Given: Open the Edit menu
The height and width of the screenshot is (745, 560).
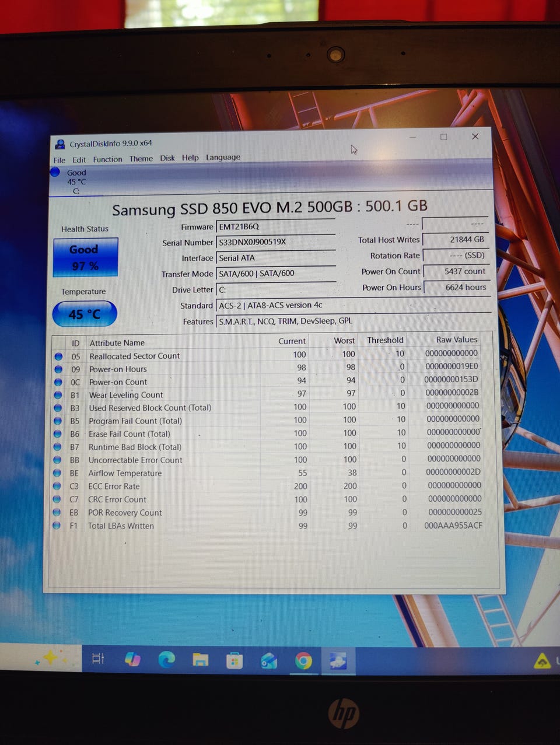Looking at the screenshot, I should click(x=79, y=160).
